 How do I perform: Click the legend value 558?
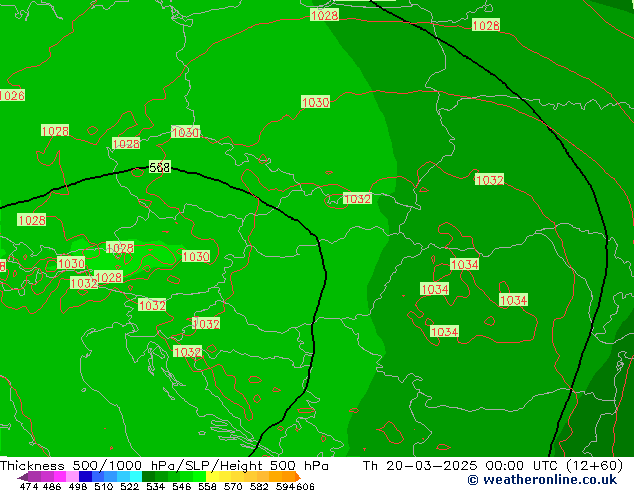pyautogui.click(x=207, y=486)
